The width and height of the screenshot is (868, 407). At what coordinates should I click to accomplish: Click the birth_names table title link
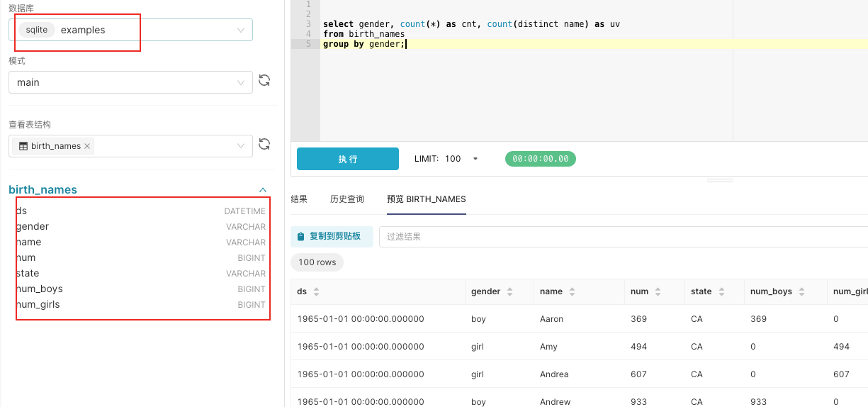point(43,189)
